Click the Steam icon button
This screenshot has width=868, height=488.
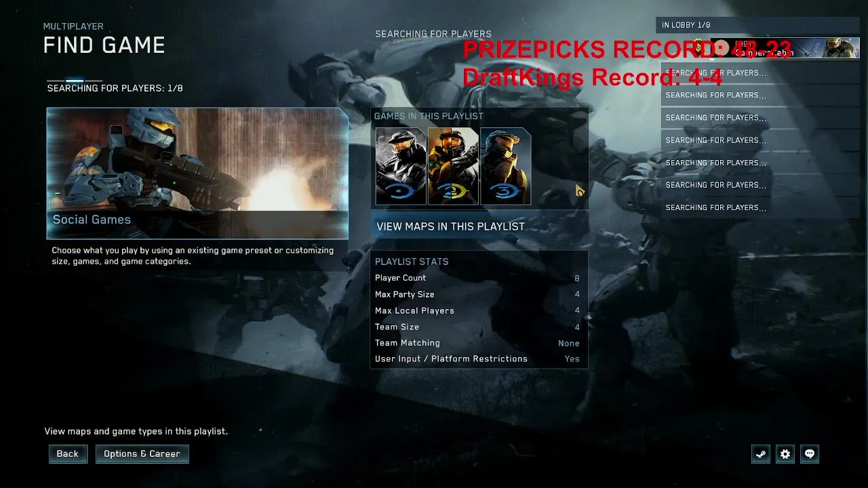pyautogui.click(x=761, y=454)
